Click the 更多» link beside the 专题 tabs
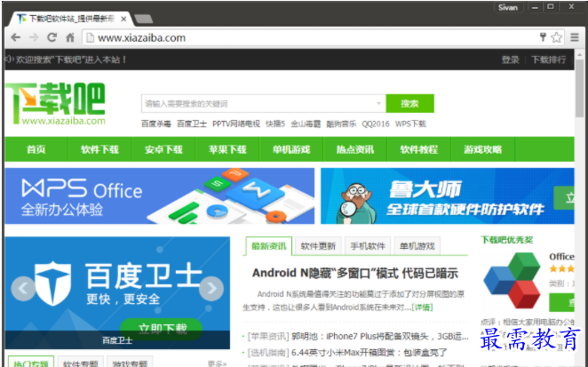The height and width of the screenshot is (367, 588). tap(217, 363)
